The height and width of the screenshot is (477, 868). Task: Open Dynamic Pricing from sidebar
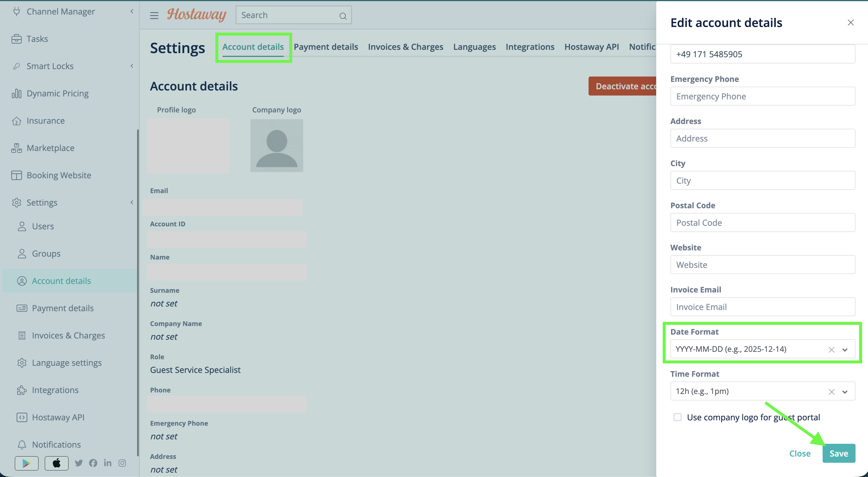(58, 93)
